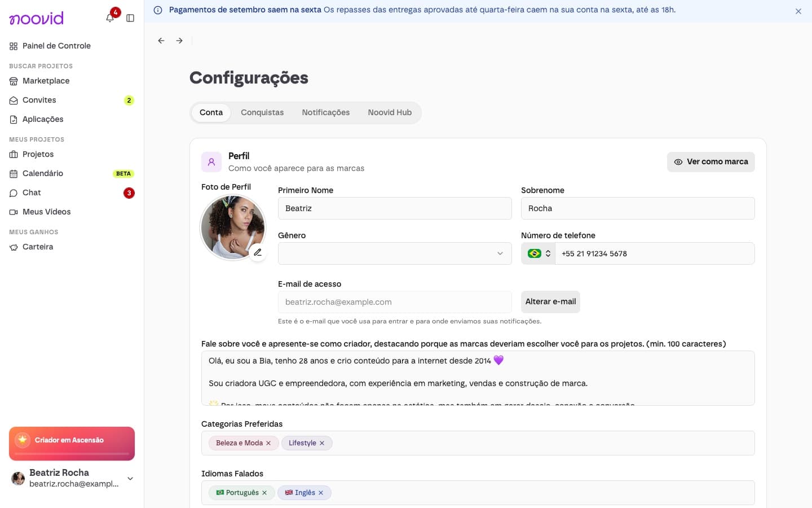
Task: Switch to the Noovid Hub tab
Action: pyautogui.click(x=390, y=112)
